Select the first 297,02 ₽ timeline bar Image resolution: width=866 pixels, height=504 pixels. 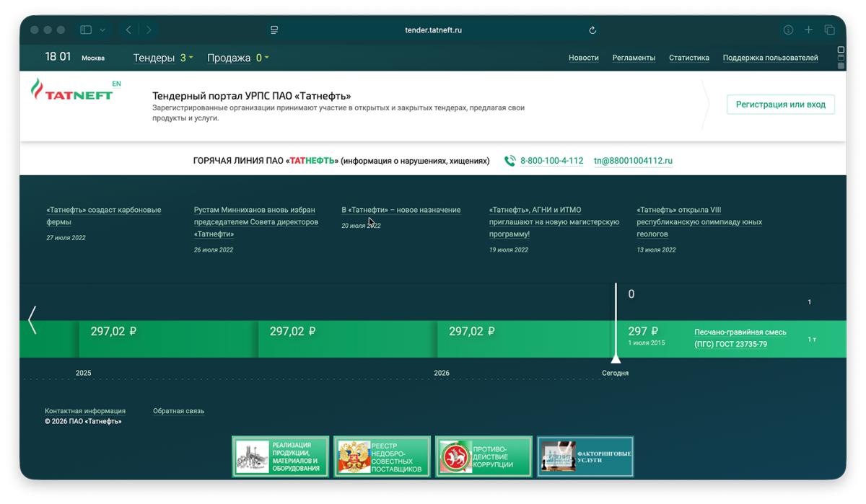click(167, 339)
